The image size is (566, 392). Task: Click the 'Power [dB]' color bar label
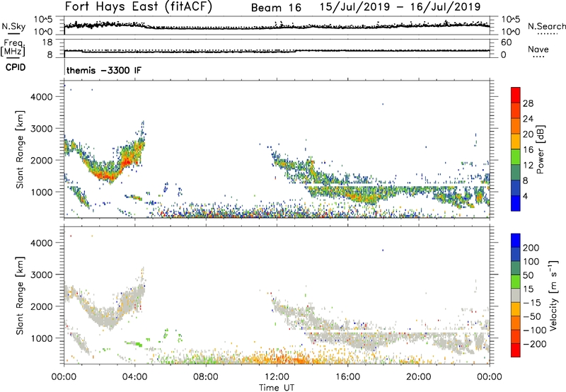click(540, 149)
